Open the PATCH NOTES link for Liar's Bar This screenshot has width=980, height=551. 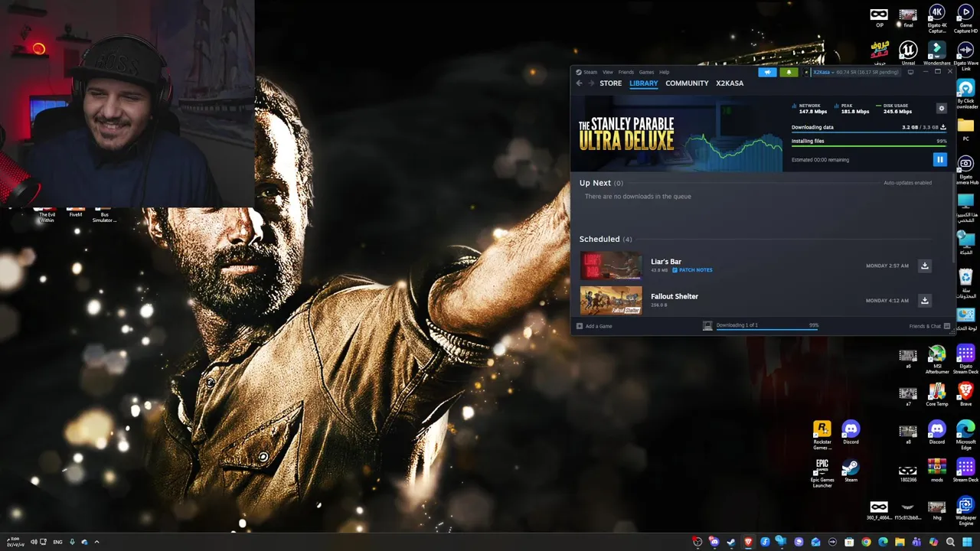tap(692, 270)
